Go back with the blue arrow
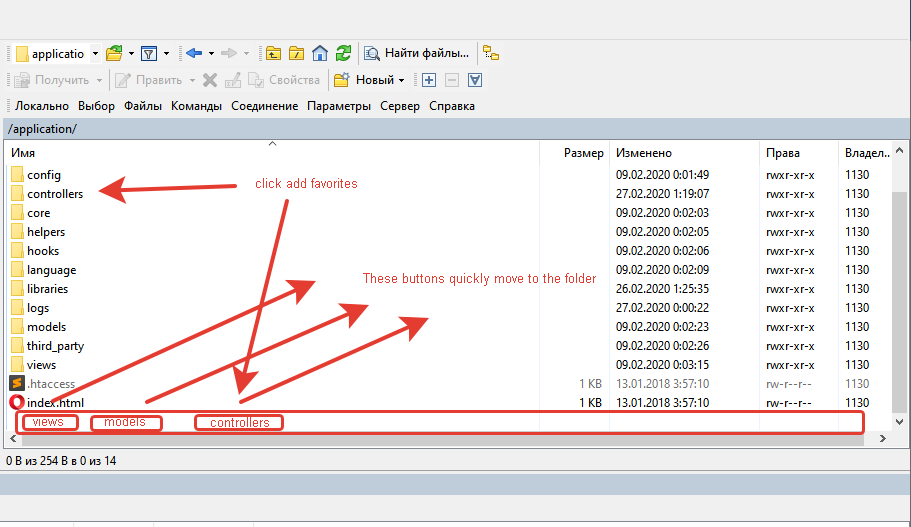911x527 pixels. pyautogui.click(x=194, y=53)
